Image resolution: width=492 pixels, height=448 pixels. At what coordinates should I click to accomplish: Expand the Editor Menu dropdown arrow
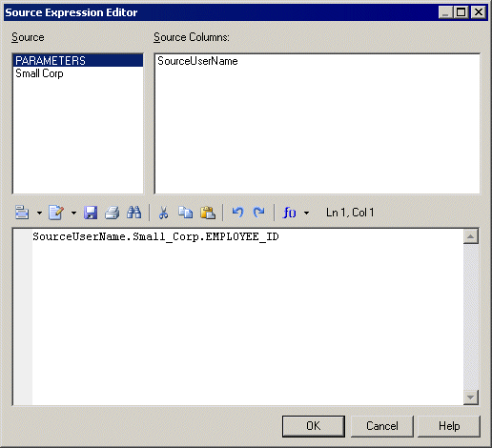[x=39, y=213]
